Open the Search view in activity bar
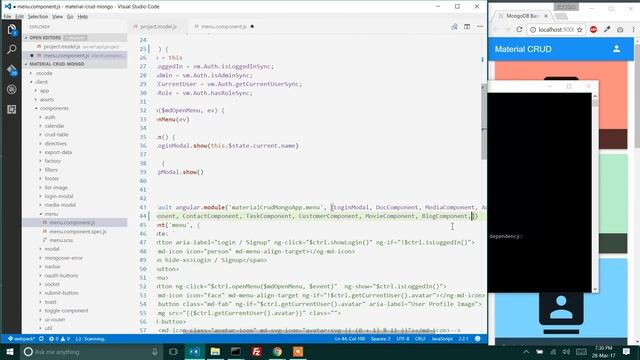The image size is (640, 360). click(x=11, y=49)
